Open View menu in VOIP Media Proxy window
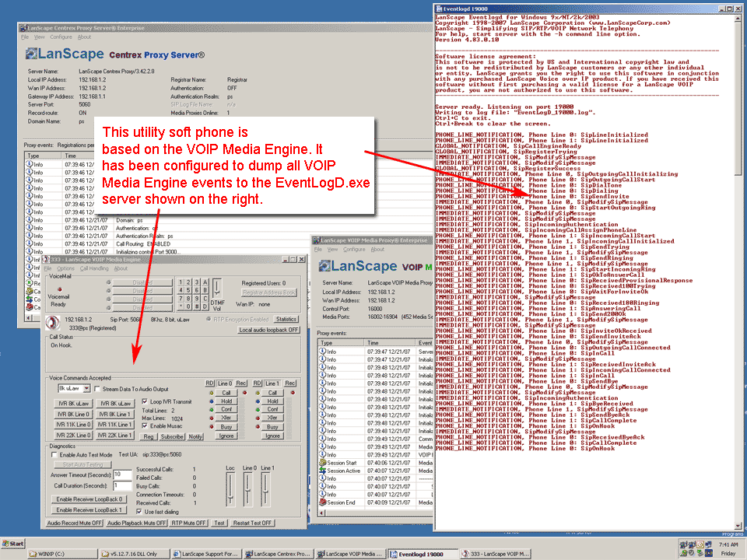Screen dimensions: 747x560 [332, 249]
